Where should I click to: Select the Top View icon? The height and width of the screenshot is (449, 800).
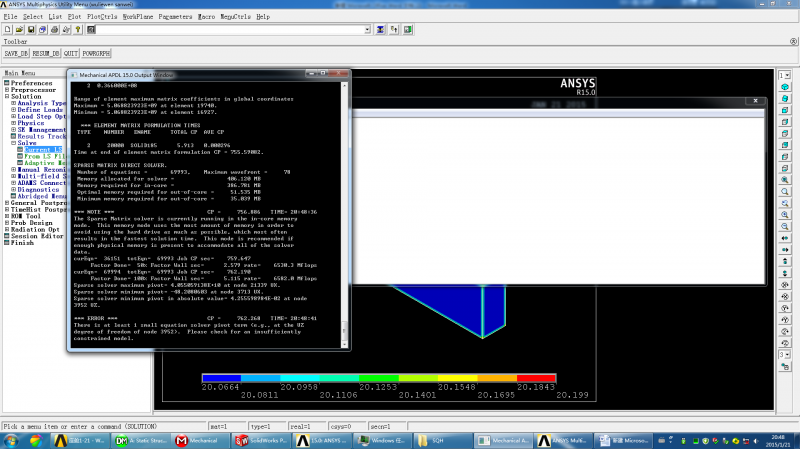click(785, 134)
